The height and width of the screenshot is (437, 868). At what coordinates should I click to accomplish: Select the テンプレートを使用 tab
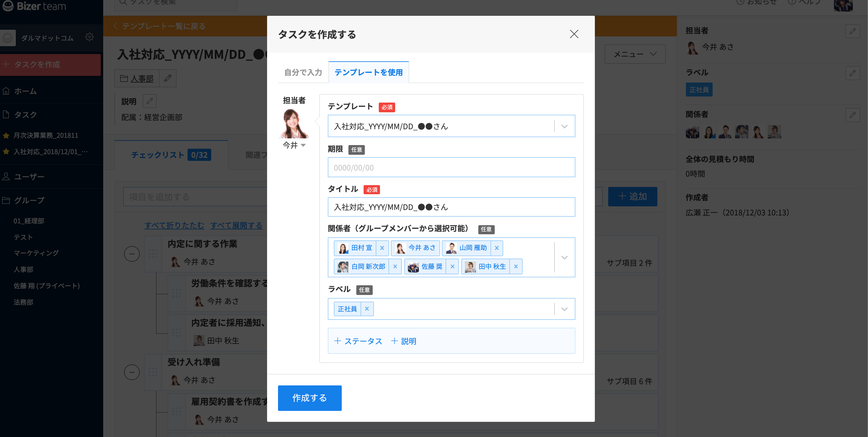pyautogui.click(x=369, y=73)
